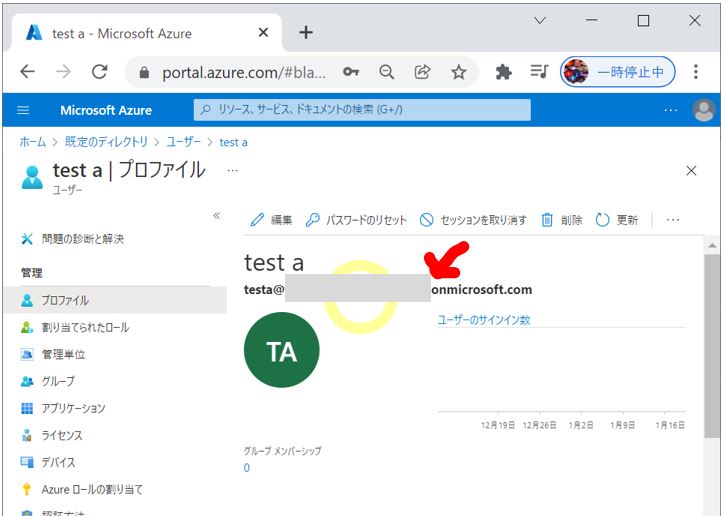The height and width of the screenshot is (516, 722).
Task: Click the 1月16日 chart date label
Action: point(670,425)
